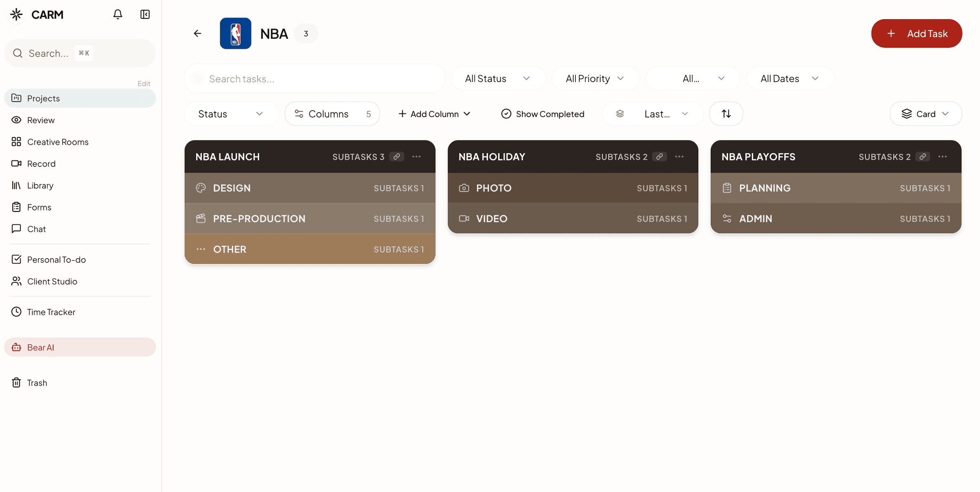The image size is (980, 492).
Task: Open Chat in the sidebar
Action: coord(80,229)
